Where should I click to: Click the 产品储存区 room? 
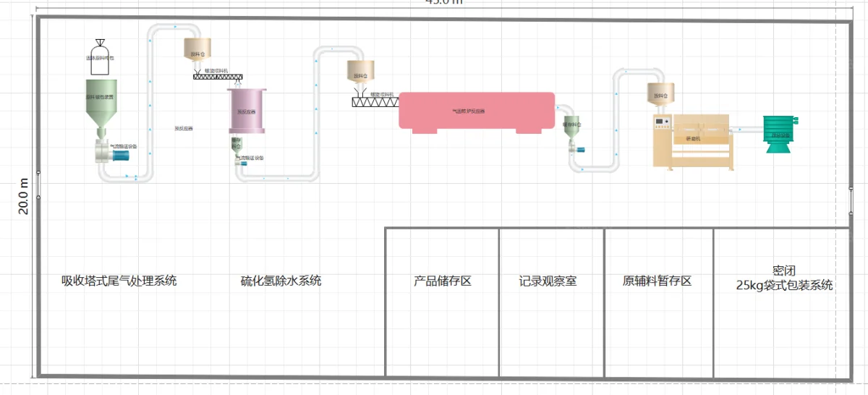[442, 302]
